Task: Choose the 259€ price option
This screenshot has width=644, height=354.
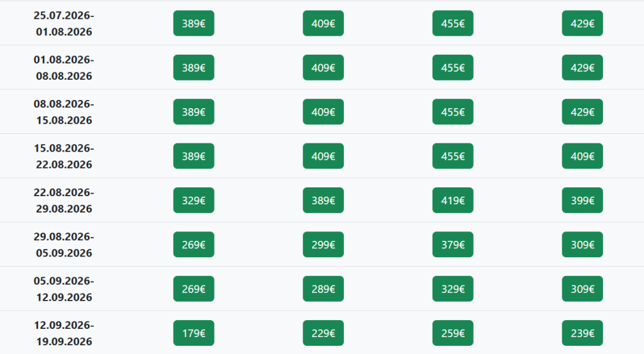Action: click(x=453, y=333)
